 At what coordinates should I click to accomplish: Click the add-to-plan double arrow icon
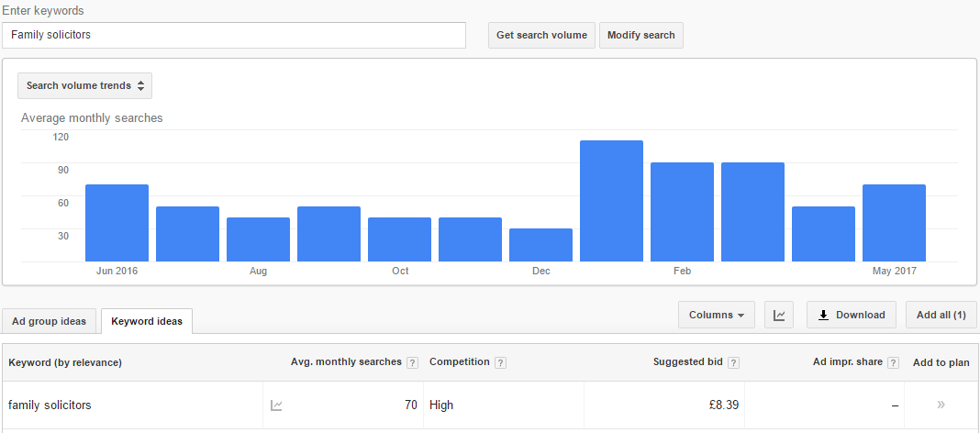(x=941, y=405)
